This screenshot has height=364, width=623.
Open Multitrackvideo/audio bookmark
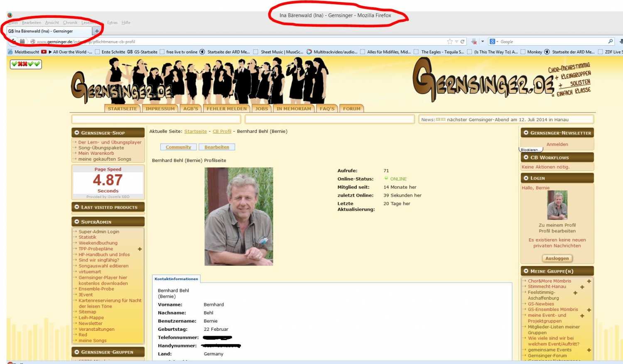tap(332, 52)
